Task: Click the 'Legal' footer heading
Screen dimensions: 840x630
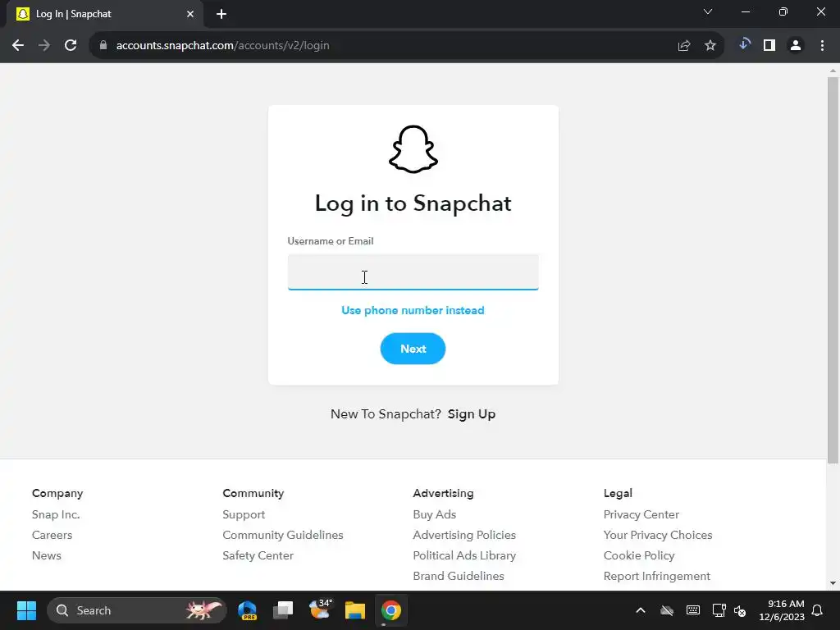Action: [618, 493]
